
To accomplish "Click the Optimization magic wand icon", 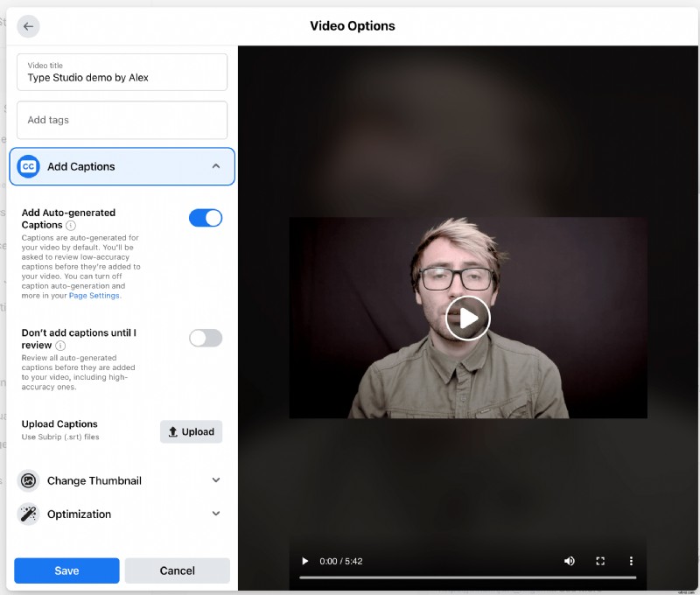I will pyautogui.click(x=28, y=514).
